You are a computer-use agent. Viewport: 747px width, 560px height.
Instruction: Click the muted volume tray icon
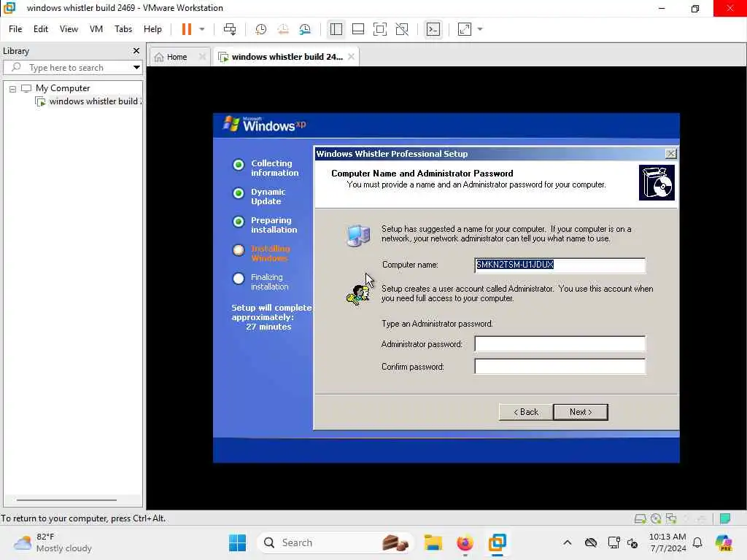point(632,542)
